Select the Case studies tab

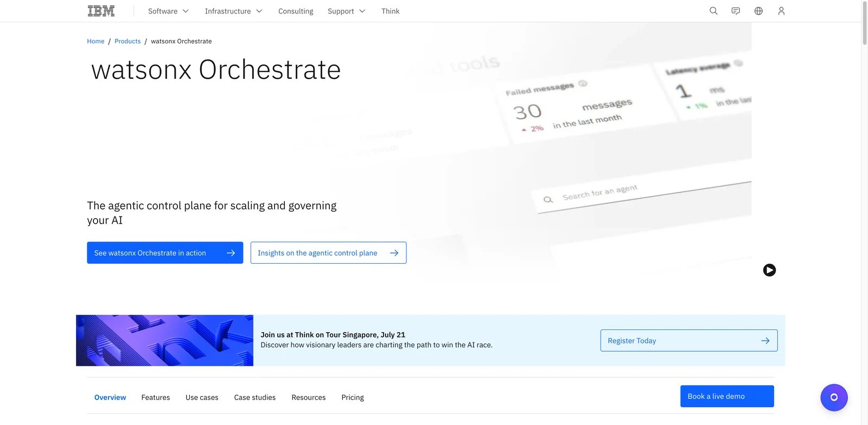tap(255, 397)
